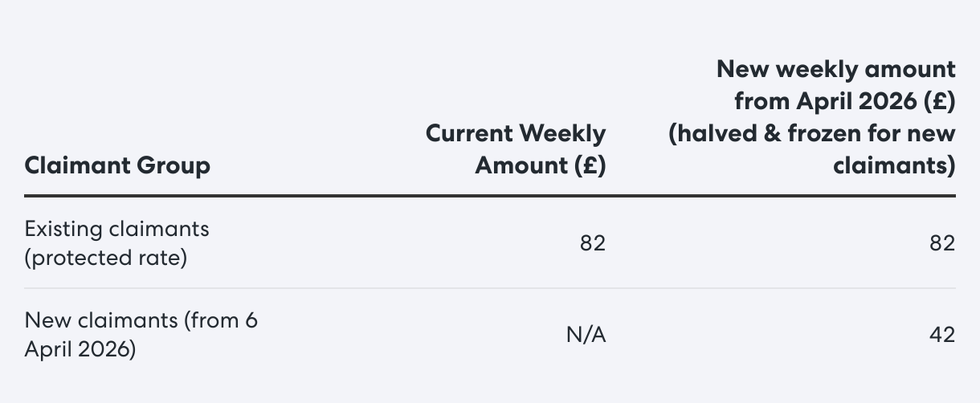The width and height of the screenshot is (980, 403).
Task: Click "Amount (£)" in the middle header
Action: point(541,165)
